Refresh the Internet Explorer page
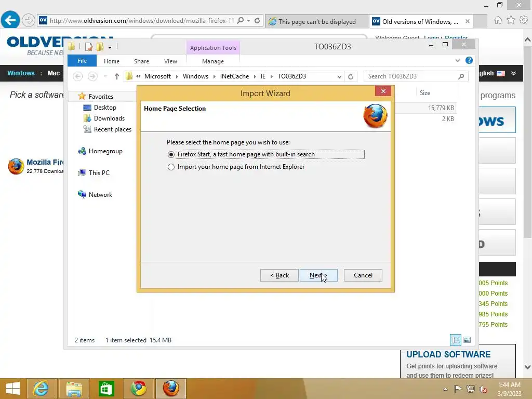 [x=257, y=21]
